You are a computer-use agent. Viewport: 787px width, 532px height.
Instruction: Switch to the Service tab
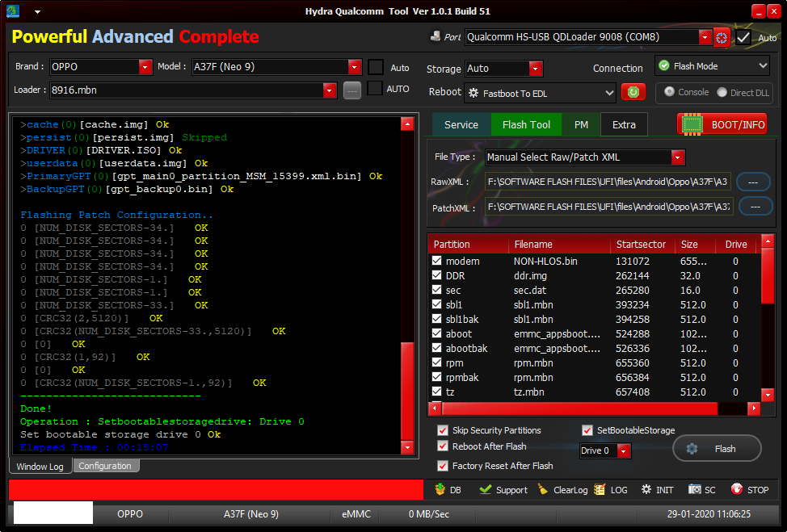(x=461, y=125)
